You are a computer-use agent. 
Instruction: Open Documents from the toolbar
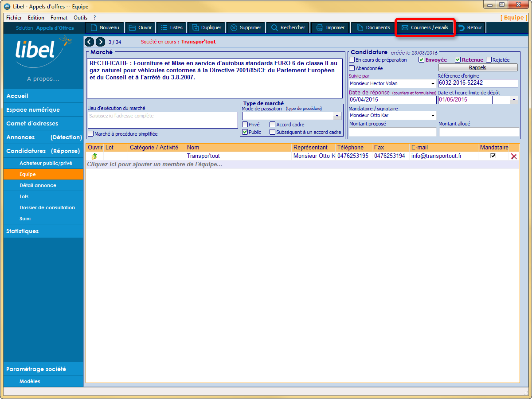tap(373, 27)
